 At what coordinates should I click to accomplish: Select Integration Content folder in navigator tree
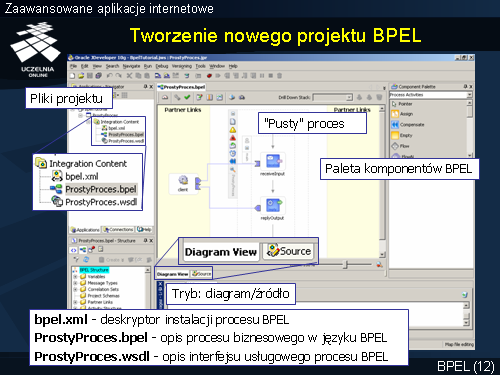(116, 122)
